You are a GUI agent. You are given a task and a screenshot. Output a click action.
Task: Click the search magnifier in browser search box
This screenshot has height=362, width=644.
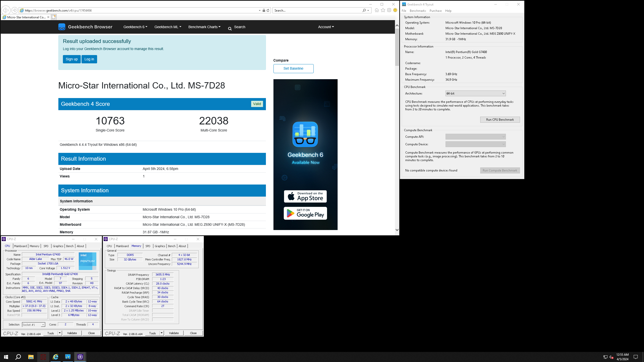[364, 10]
